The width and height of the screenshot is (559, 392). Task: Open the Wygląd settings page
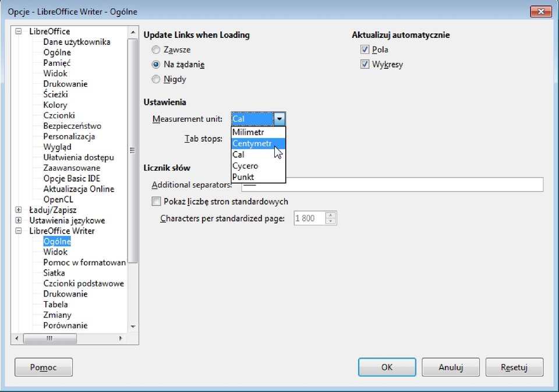point(58,147)
